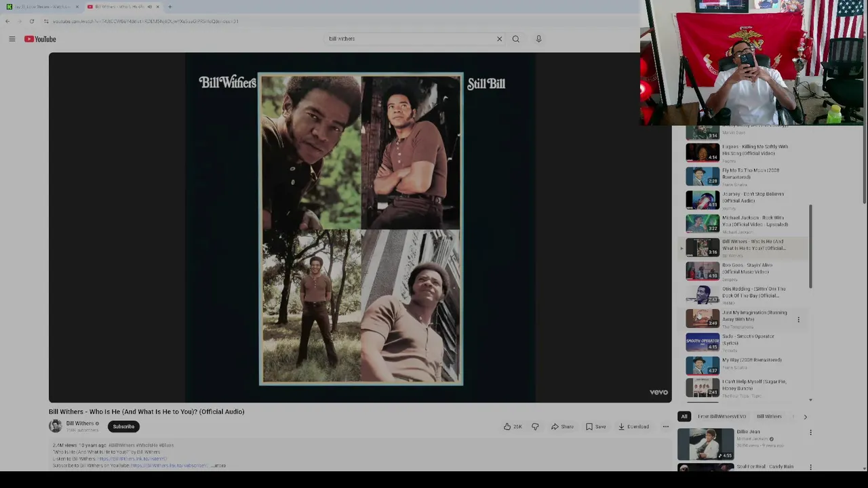
Task: Select the From BillWithersVEVO chip
Action: [x=722, y=416]
